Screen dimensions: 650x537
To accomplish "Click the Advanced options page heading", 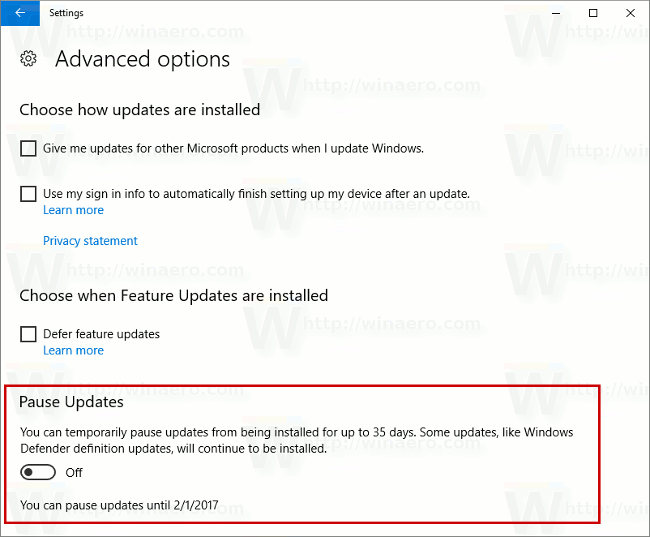I will click(x=142, y=60).
